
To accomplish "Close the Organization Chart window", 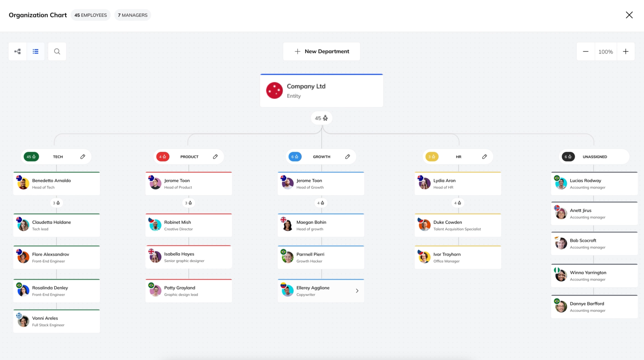I will 629,15.
